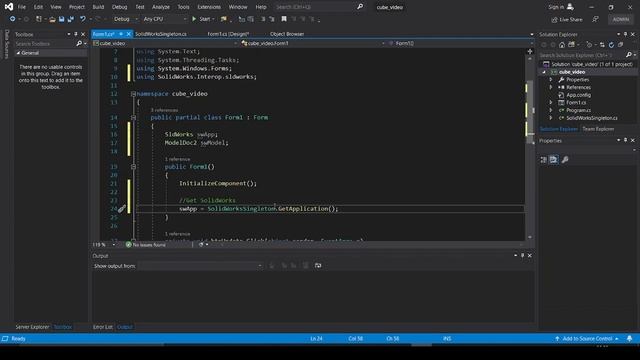
Task: Click in the Search Toolbox field
Action: point(45,43)
